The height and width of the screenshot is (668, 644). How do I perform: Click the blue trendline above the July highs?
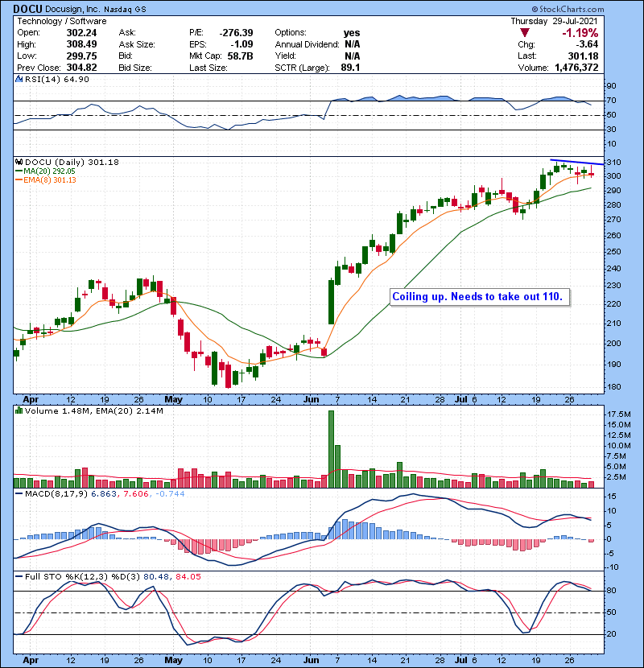(576, 162)
